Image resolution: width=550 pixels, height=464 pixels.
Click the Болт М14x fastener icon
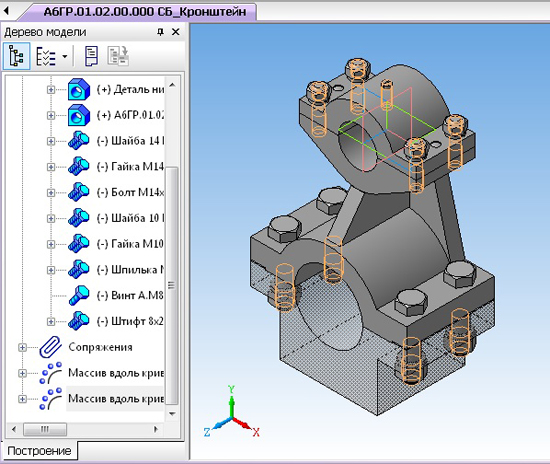[79, 193]
